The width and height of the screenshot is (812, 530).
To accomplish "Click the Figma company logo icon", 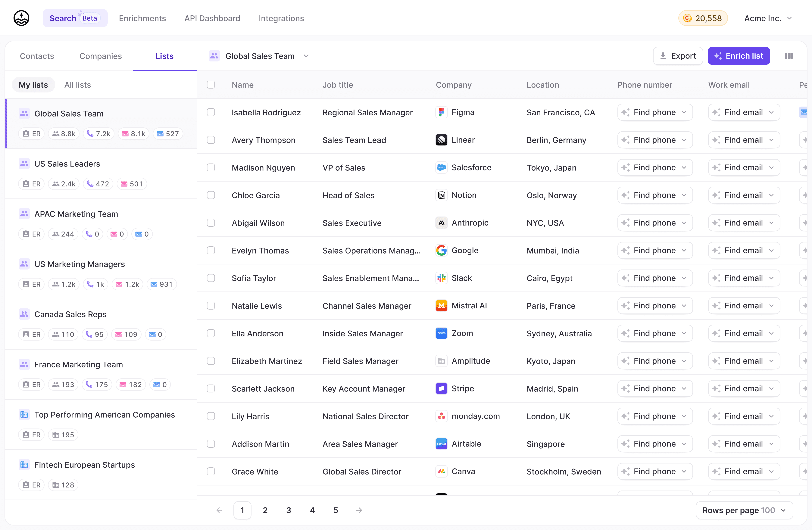I will coord(441,112).
